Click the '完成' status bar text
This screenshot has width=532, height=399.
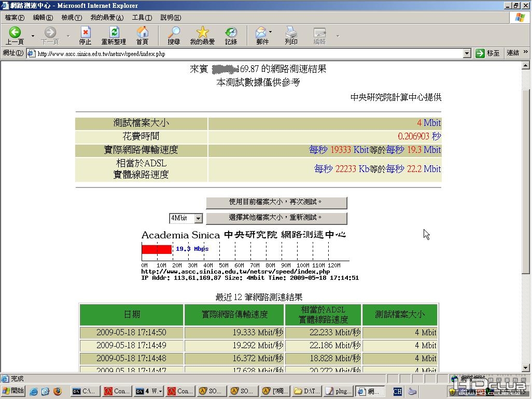[17, 378]
